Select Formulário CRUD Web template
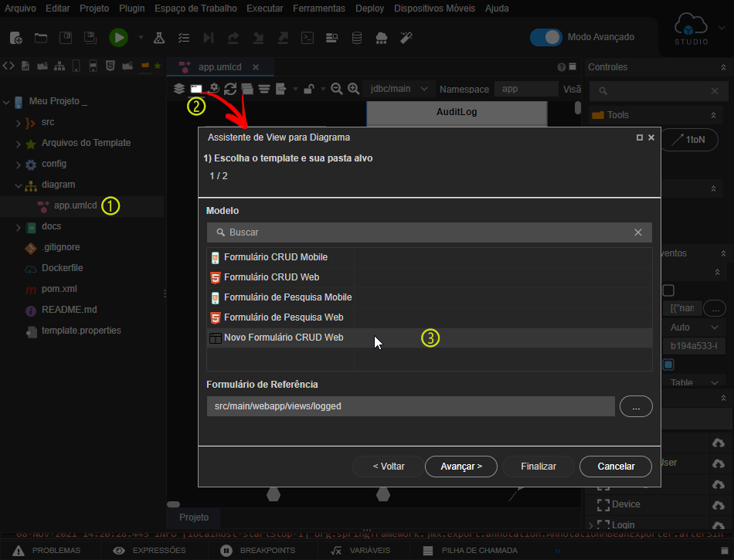 (430, 277)
